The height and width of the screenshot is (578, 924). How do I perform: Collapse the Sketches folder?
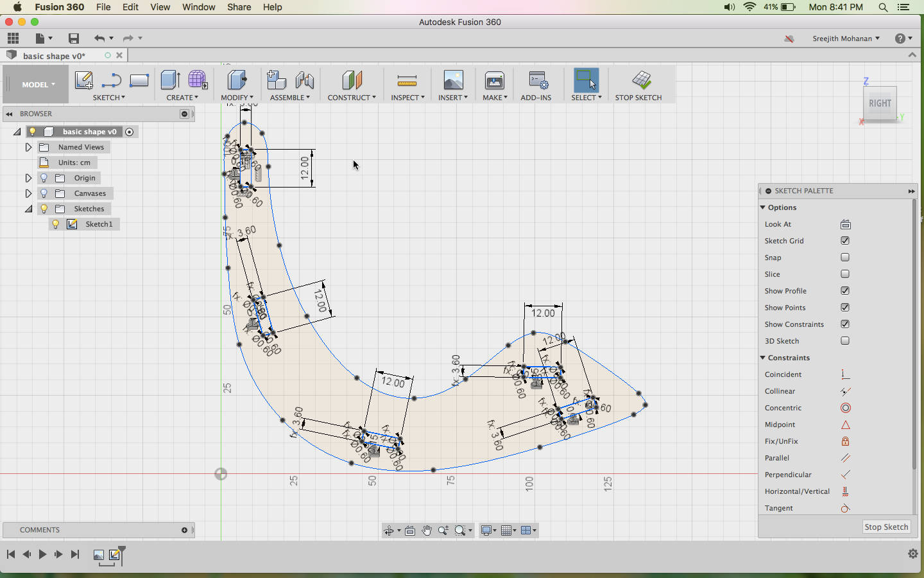pos(28,209)
